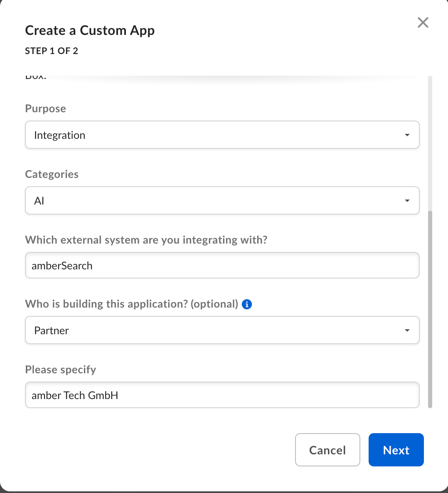This screenshot has width=448, height=493.
Task: Click the Categories field label
Action: [52, 174]
